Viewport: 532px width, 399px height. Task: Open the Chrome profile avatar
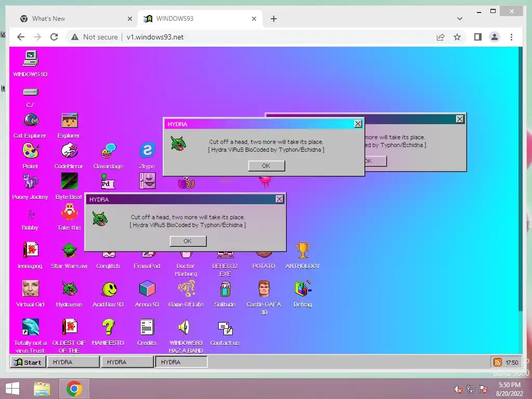pyautogui.click(x=495, y=37)
